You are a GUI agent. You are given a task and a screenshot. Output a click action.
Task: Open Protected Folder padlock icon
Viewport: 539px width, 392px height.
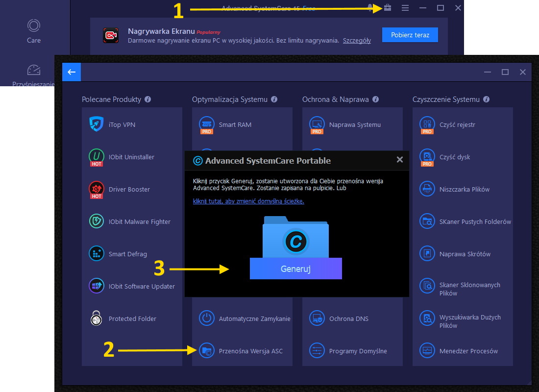tap(96, 318)
